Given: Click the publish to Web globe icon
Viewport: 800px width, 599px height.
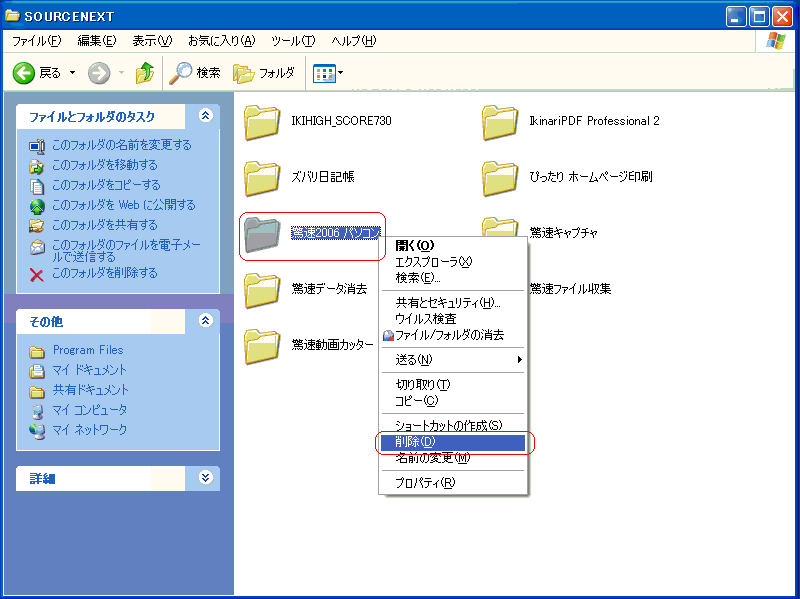Looking at the screenshot, I should point(37,206).
